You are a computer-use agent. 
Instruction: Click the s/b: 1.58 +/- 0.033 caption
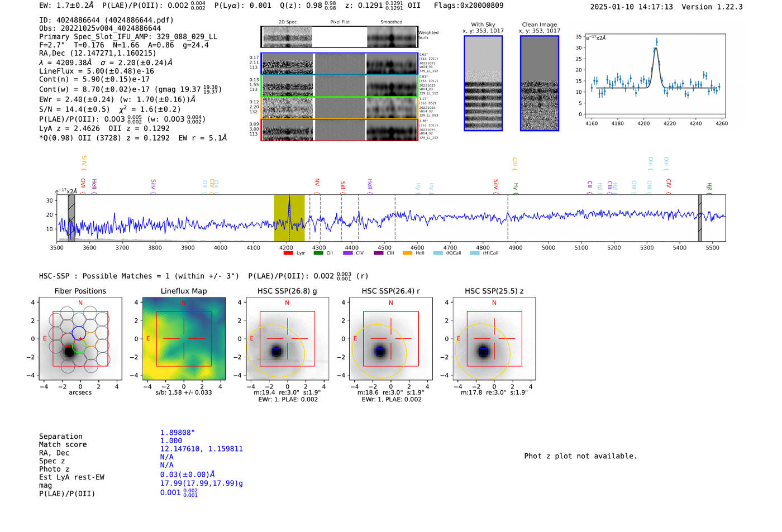184,392
